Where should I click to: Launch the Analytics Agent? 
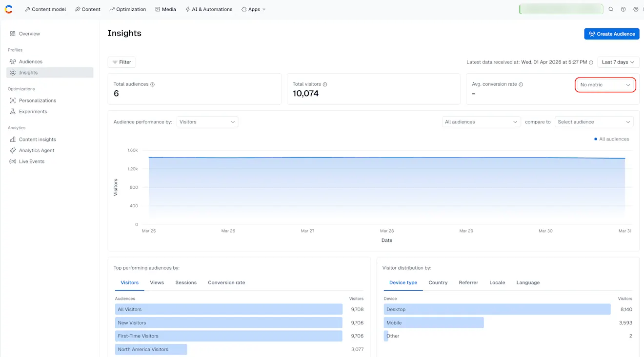click(36, 150)
